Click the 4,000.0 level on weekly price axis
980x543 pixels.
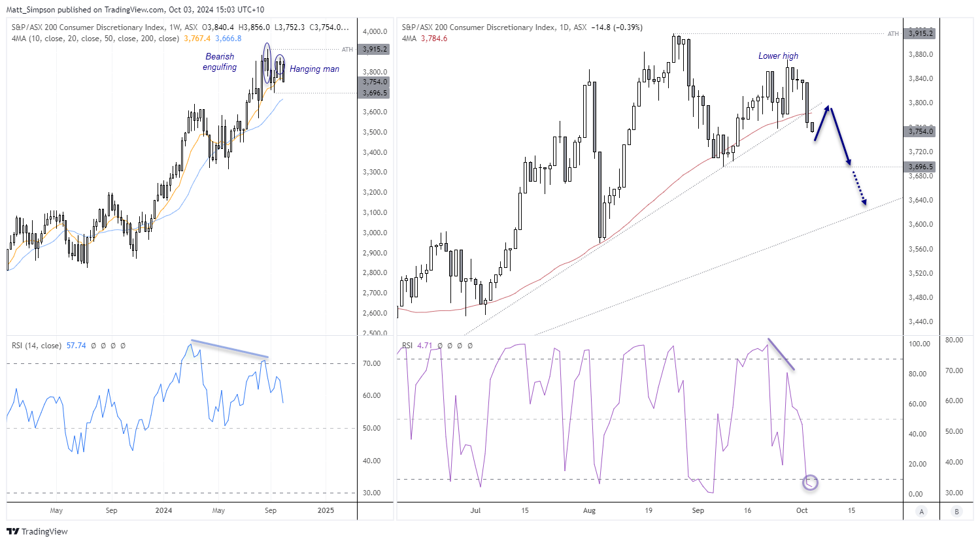(375, 31)
